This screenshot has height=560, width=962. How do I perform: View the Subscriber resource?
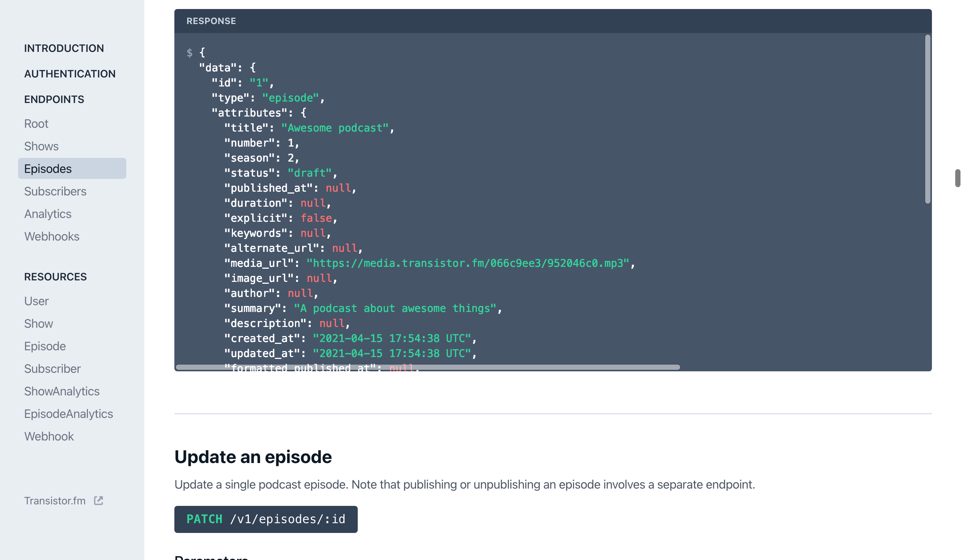52,369
